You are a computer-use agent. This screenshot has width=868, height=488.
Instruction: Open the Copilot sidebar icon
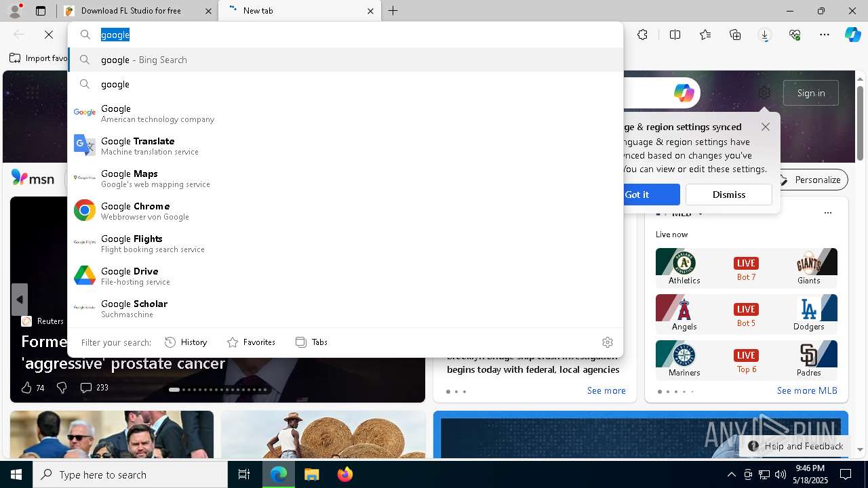pyautogui.click(x=853, y=35)
